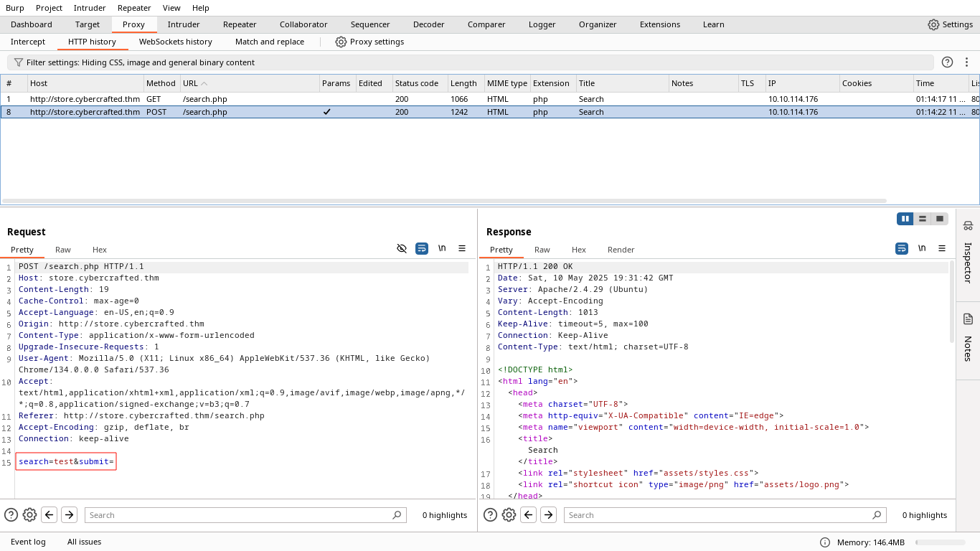Switch to the Logger tab
The height and width of the screenshot is (551, 980).
click(x=542, y=24)
